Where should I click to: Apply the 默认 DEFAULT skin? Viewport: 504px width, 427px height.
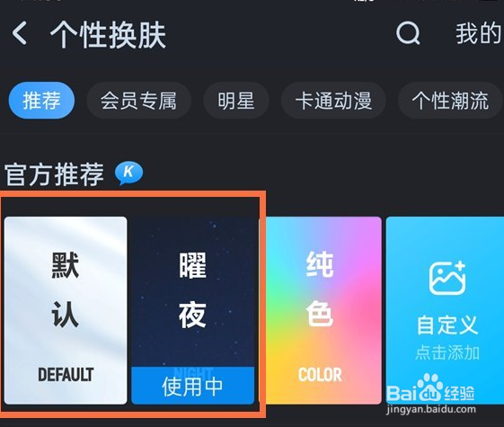click(66, 310)
